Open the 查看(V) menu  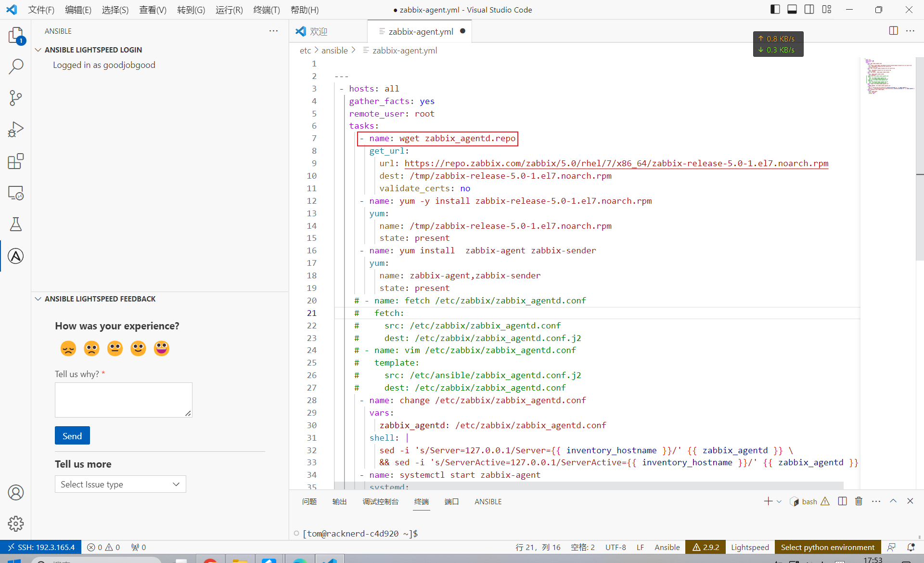(x=153, y=10)
